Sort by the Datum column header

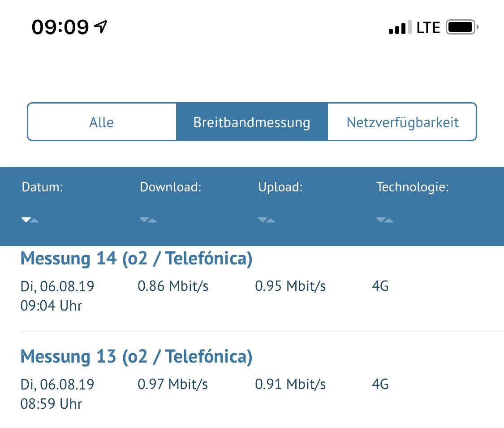click(x=43, y=187)
